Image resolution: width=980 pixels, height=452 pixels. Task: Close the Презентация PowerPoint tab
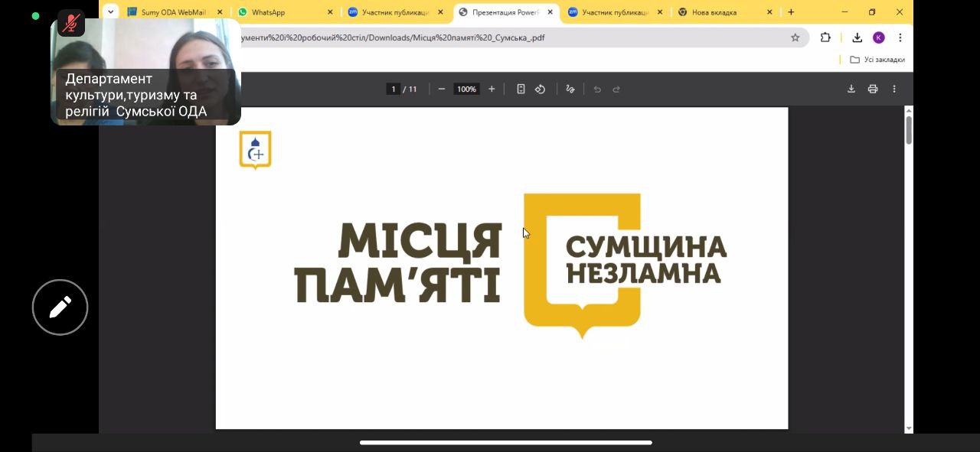(550, 12)
